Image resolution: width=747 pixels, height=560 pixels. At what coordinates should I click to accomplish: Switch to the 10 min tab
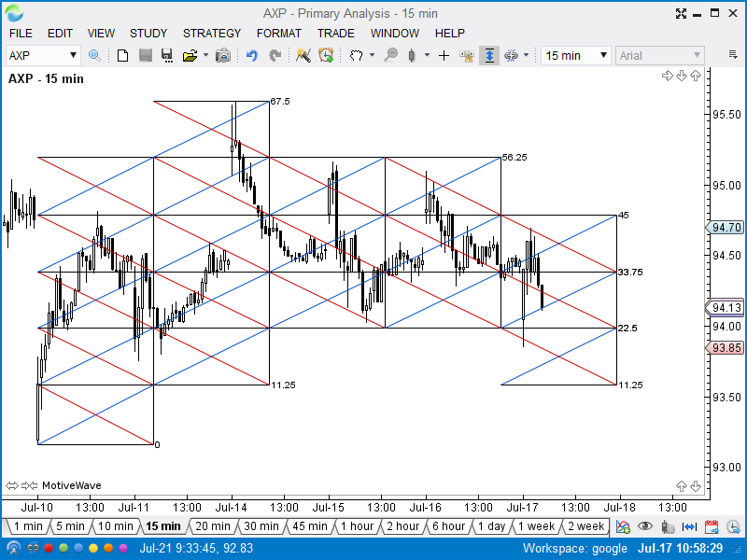coord(115,526)
